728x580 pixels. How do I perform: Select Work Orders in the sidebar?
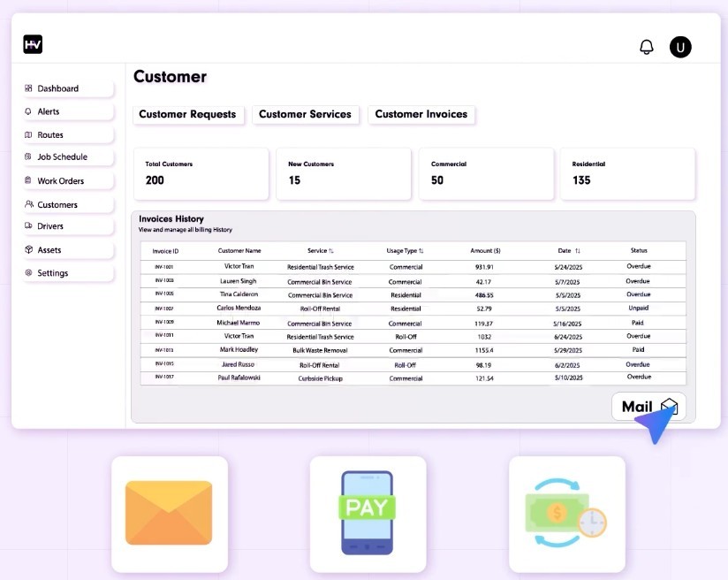click(61, 181)
